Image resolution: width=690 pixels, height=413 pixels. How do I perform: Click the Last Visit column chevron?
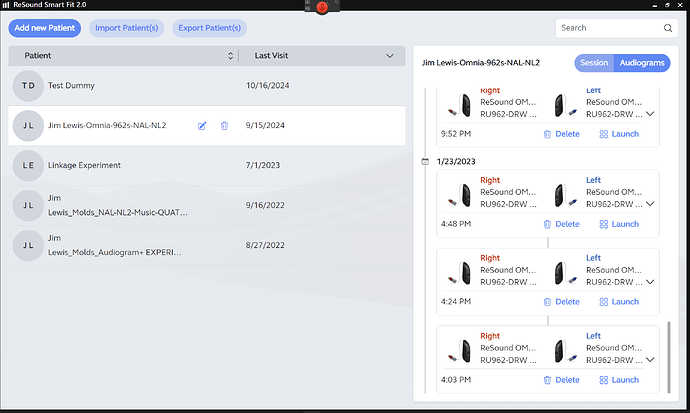tap(389, 56)
